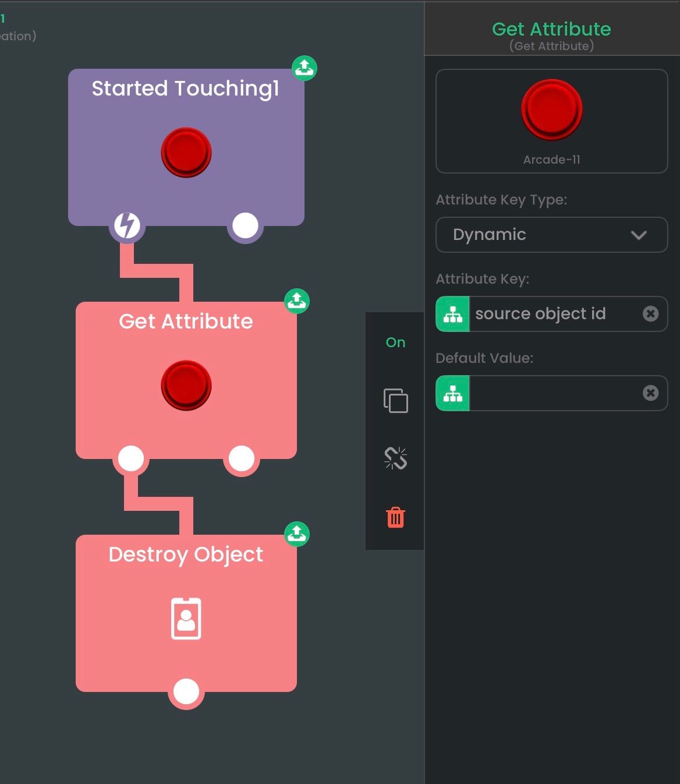The height and width of the screenshot is (784, 680).
Task: Click export badge on Get Attribute node
Action: pos(297,301)
